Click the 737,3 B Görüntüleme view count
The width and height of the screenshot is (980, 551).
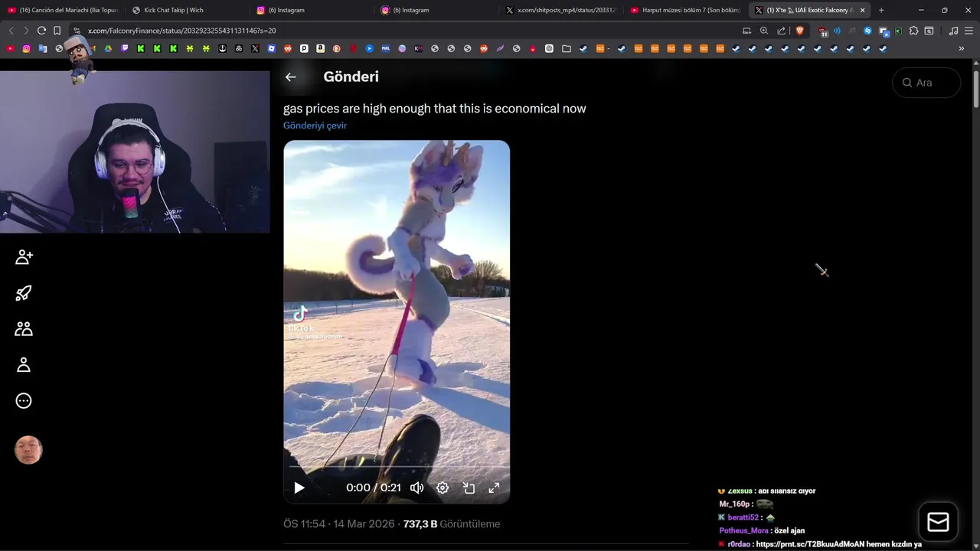pos(452,524)
